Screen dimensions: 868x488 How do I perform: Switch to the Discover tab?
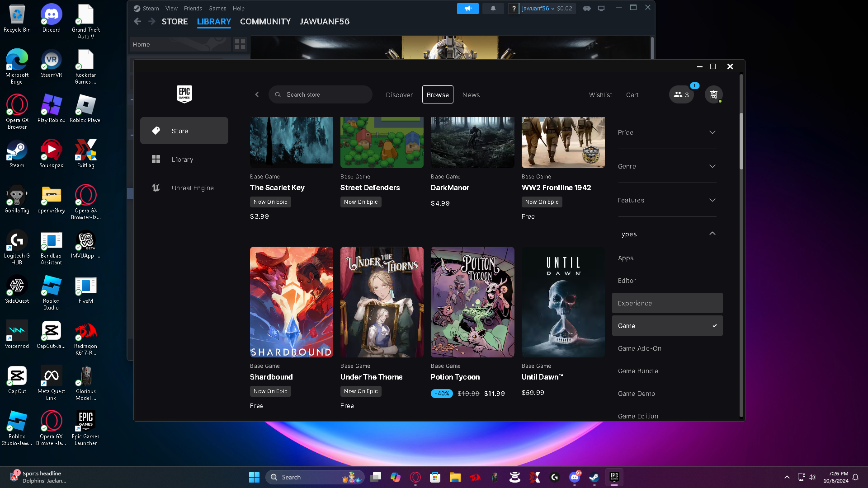399,95
